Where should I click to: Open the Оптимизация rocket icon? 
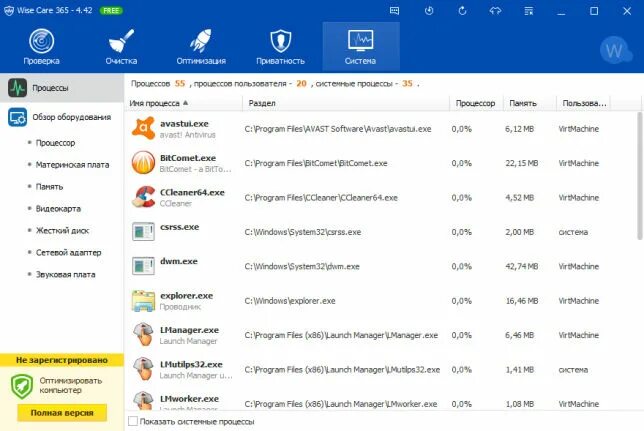tap(201, 41)
